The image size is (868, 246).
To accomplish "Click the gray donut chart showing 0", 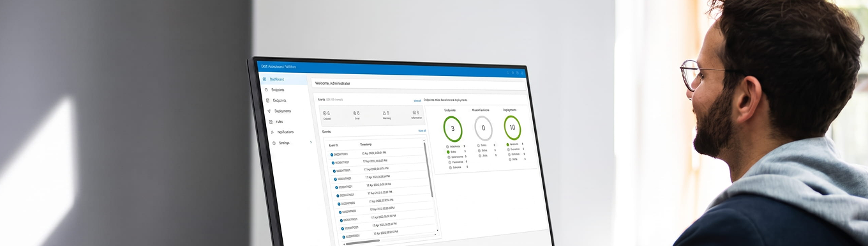I will pyautogui.click(x=483, y=128).
